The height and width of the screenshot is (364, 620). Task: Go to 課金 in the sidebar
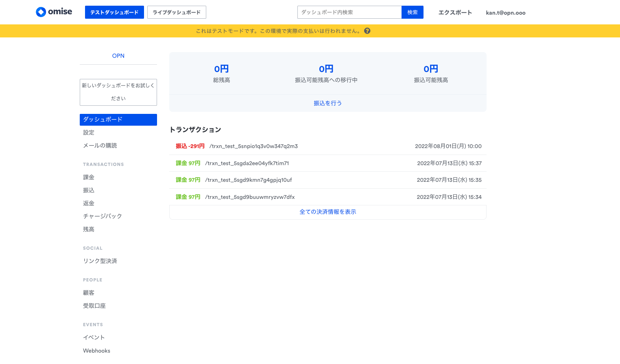tap(89, 177)
